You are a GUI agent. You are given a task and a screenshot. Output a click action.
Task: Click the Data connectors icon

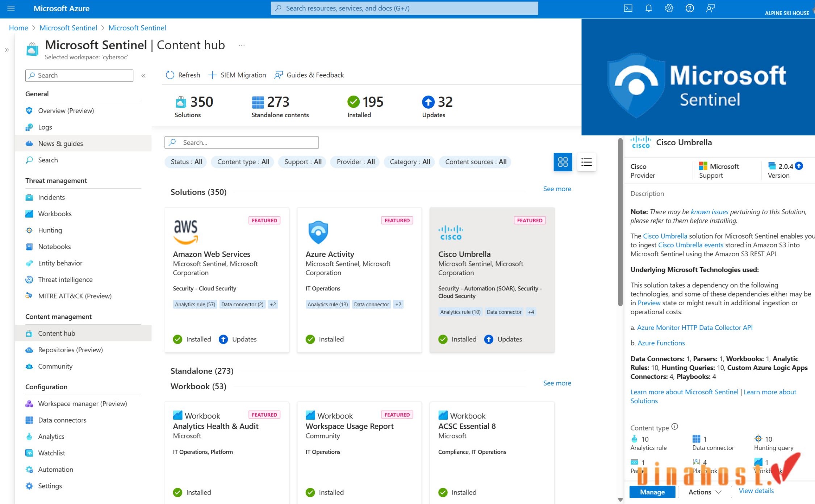tap(29, 420)
